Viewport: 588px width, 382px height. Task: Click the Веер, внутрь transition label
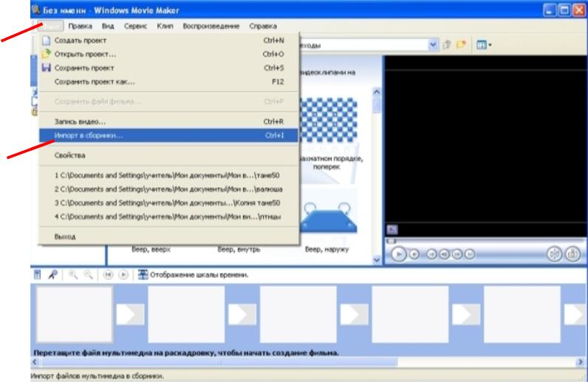pyautogui.click(x=239, y=249)
